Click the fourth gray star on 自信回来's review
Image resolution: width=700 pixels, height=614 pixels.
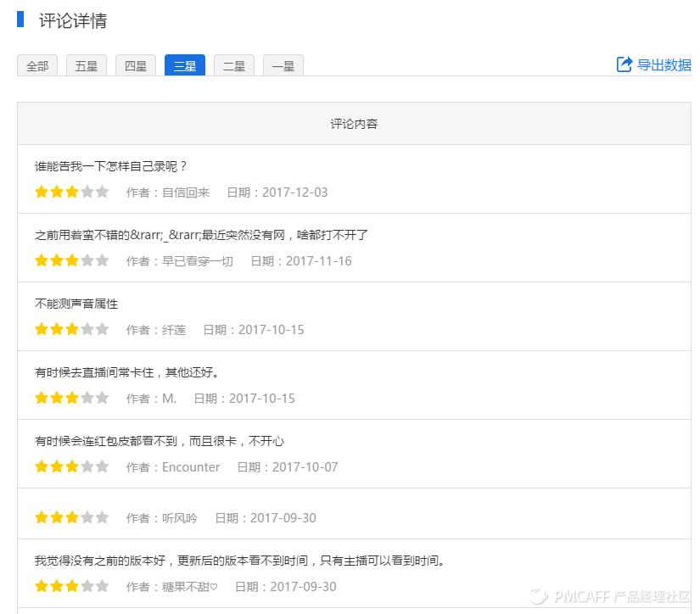[87, 192]
